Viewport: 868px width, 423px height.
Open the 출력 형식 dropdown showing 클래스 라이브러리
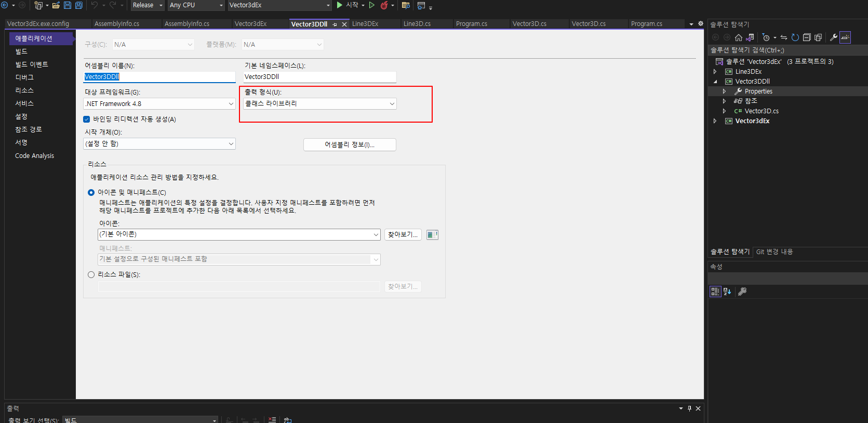pyautogui.click(x=320, y=104)
